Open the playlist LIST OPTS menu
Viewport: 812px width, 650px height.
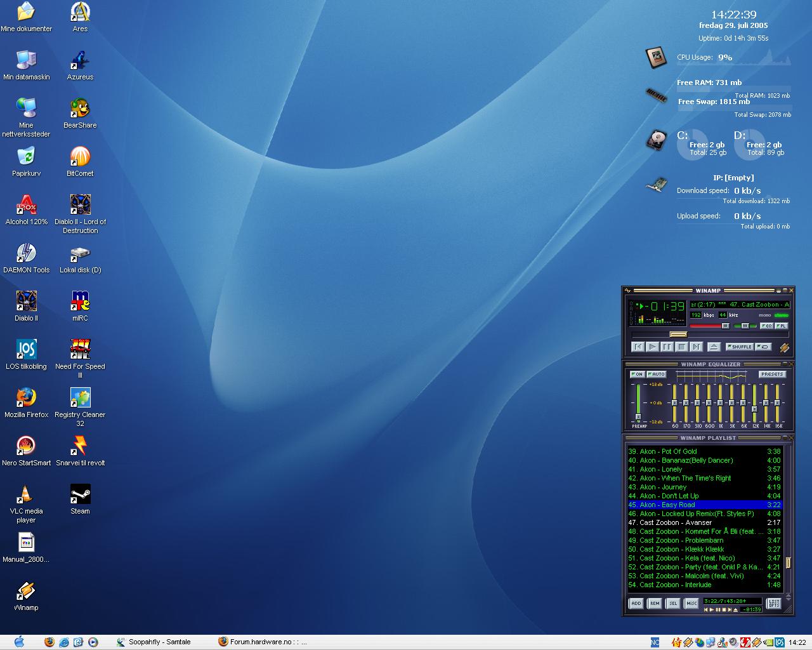pos(774,603)
